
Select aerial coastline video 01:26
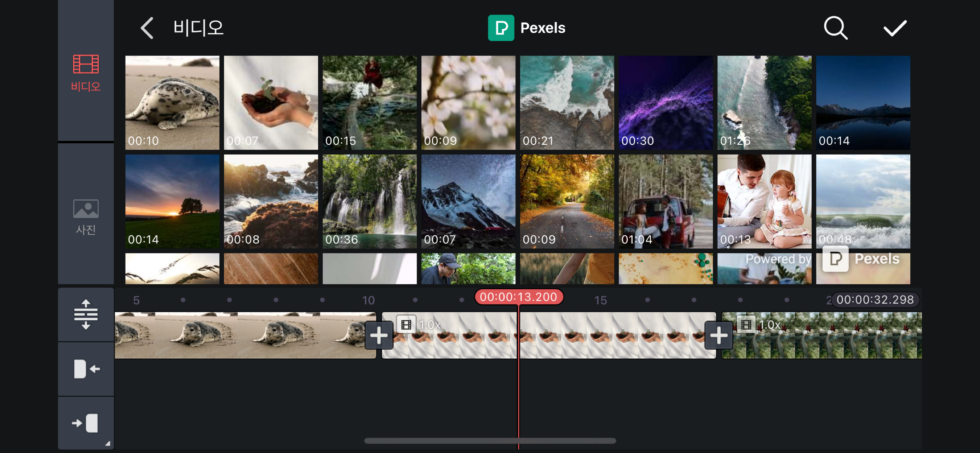[764, 103]
